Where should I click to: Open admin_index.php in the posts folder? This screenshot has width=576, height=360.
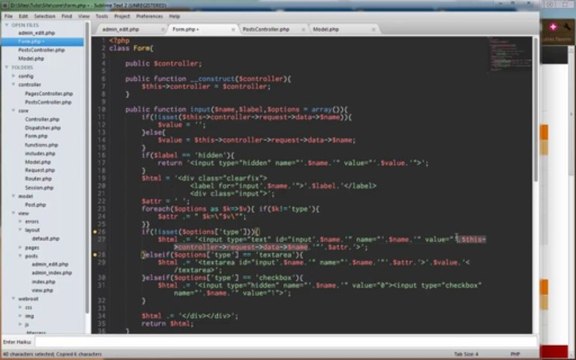pyautogui.click(x=52, y=273)
